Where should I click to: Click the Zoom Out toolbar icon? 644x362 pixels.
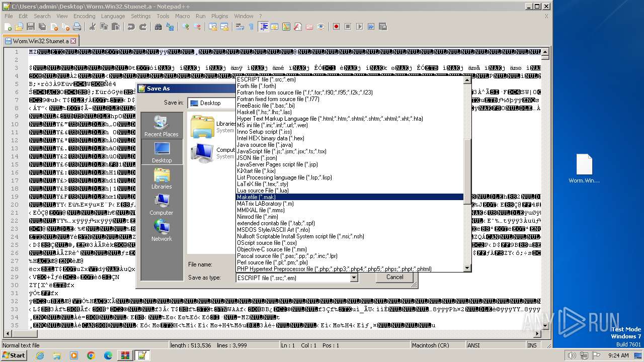(197, 27)
